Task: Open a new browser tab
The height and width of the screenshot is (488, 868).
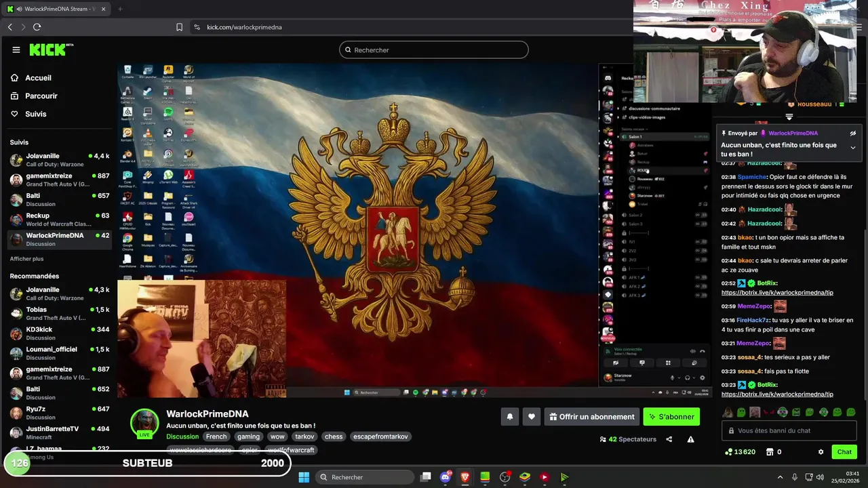Action: point(120,9)
